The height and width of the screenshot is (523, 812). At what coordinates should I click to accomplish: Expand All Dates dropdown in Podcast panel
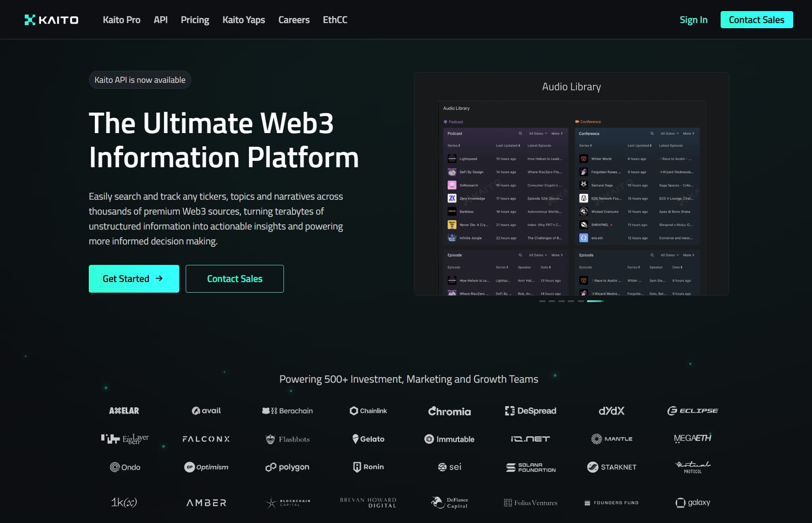(538, 134)
